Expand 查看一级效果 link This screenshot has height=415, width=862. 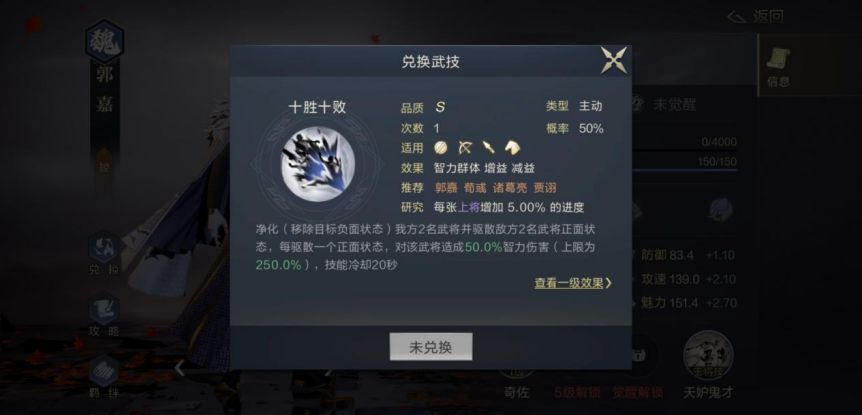click(573, 283)
